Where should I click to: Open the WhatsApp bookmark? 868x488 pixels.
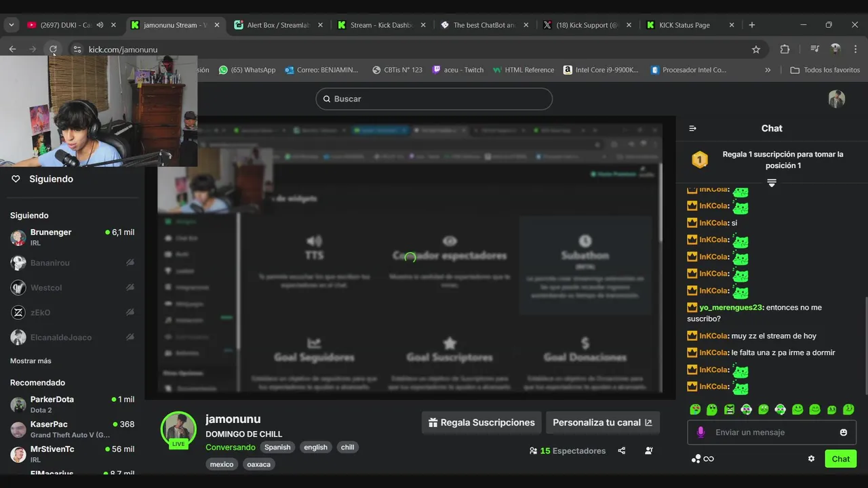(x=247, y=70)
